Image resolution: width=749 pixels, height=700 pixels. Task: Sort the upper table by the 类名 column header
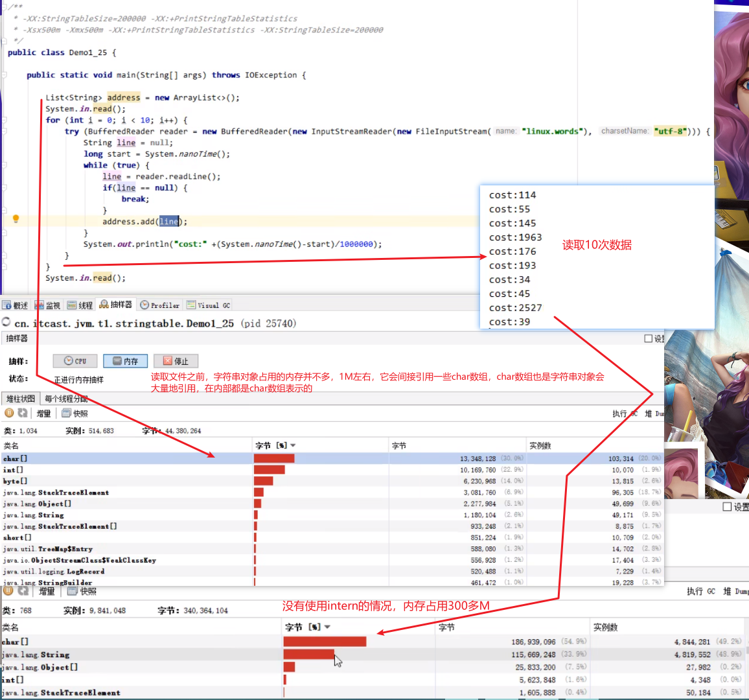(x=126, y=445)
